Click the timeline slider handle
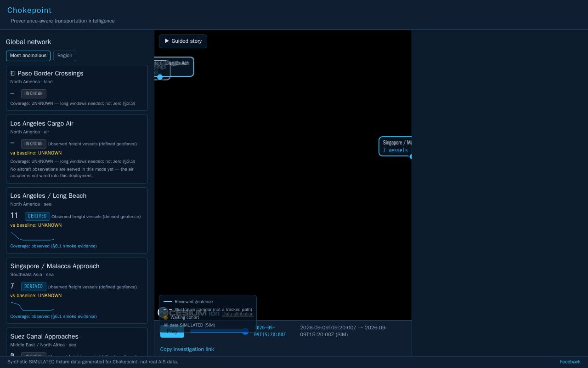The width and height of the screenshot is (588, 368). pyautogui.click(x=245, y=331)
